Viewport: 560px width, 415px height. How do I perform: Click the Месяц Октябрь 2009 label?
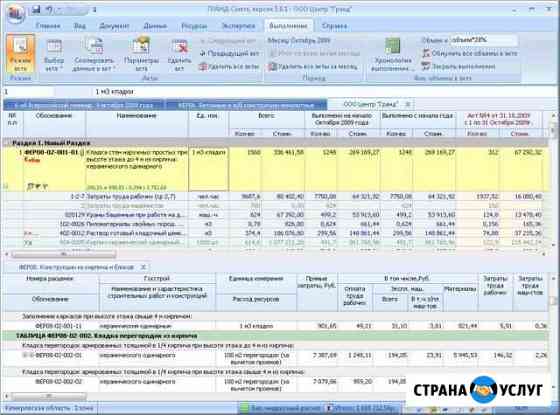tap(299, 40)
